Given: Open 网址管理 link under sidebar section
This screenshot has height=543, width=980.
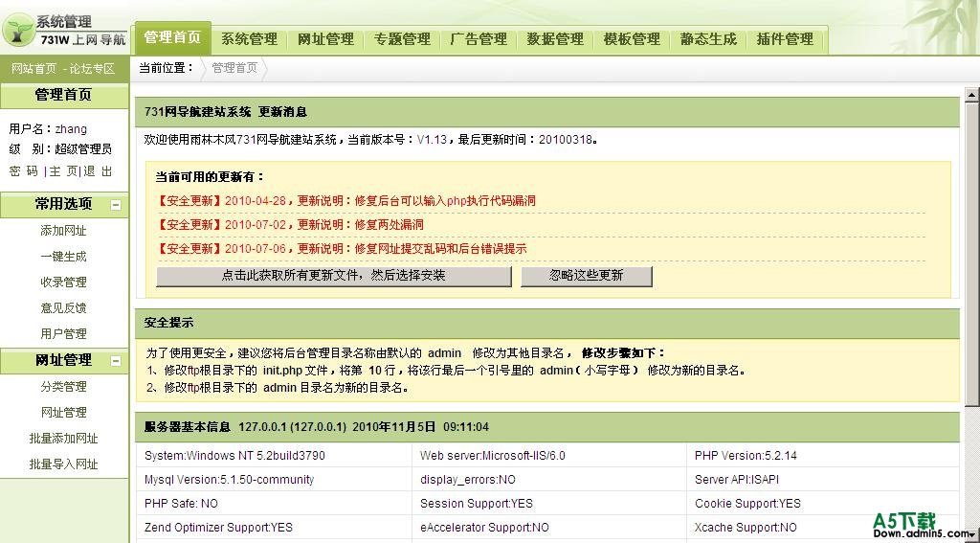Looking at the screenshot, I should tap(64, 412).
